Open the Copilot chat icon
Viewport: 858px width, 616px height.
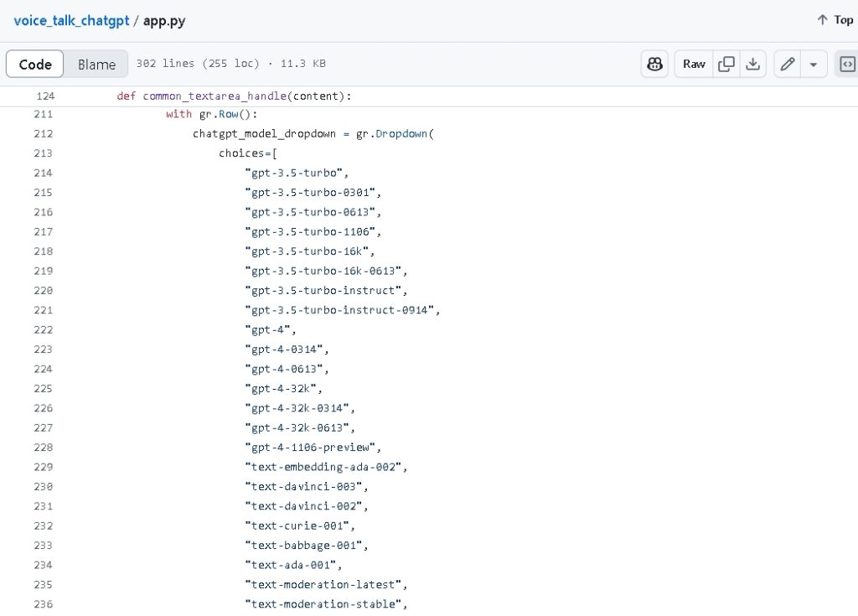(654, 64)
